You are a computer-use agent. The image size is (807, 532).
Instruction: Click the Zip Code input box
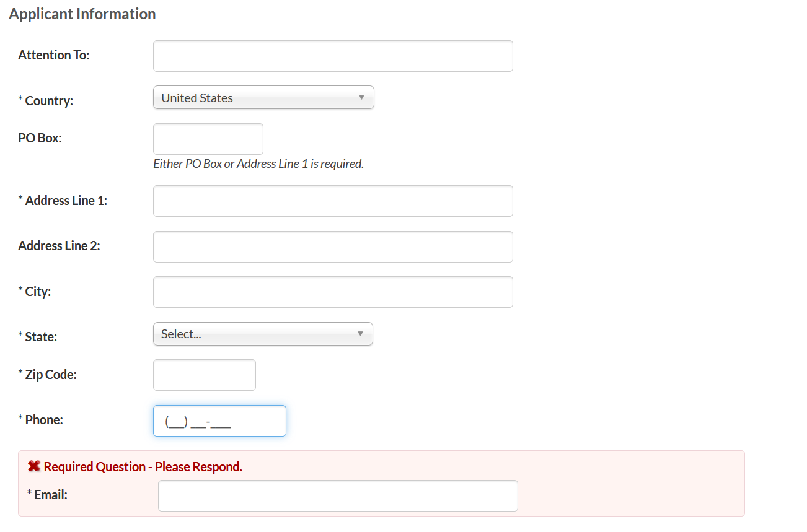click(x=205, y=375)
